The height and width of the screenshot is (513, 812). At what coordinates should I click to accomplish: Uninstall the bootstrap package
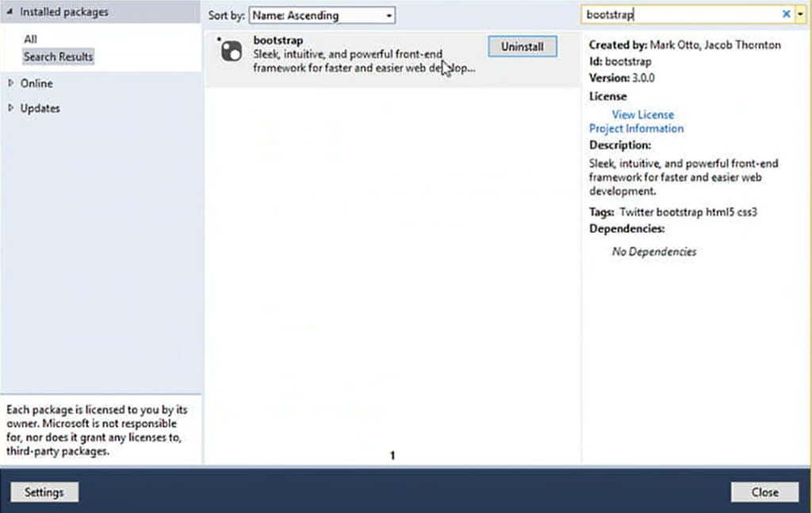[523, 47]
